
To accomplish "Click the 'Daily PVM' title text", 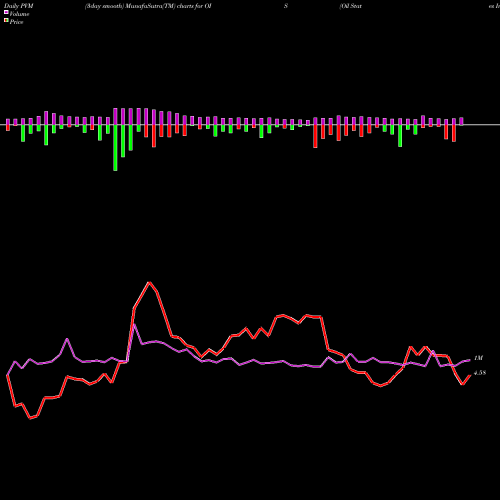I will point(19,6).
